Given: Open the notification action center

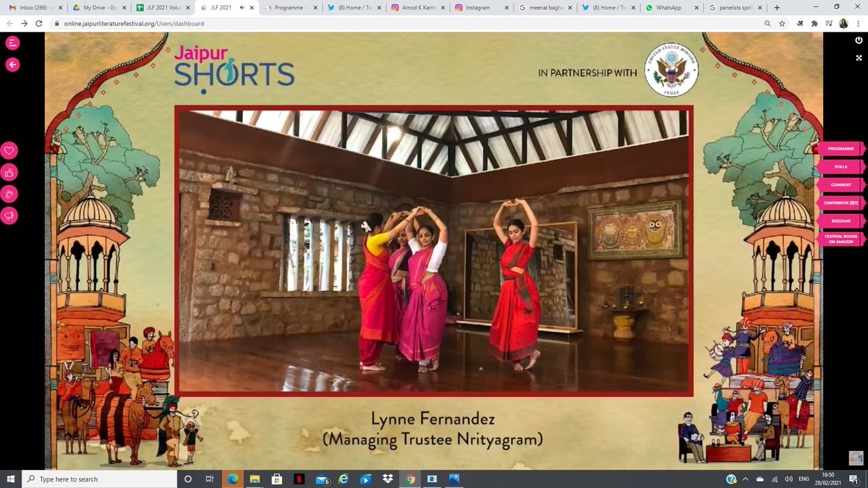Looking at the screenshot, I should coord(855,479).
